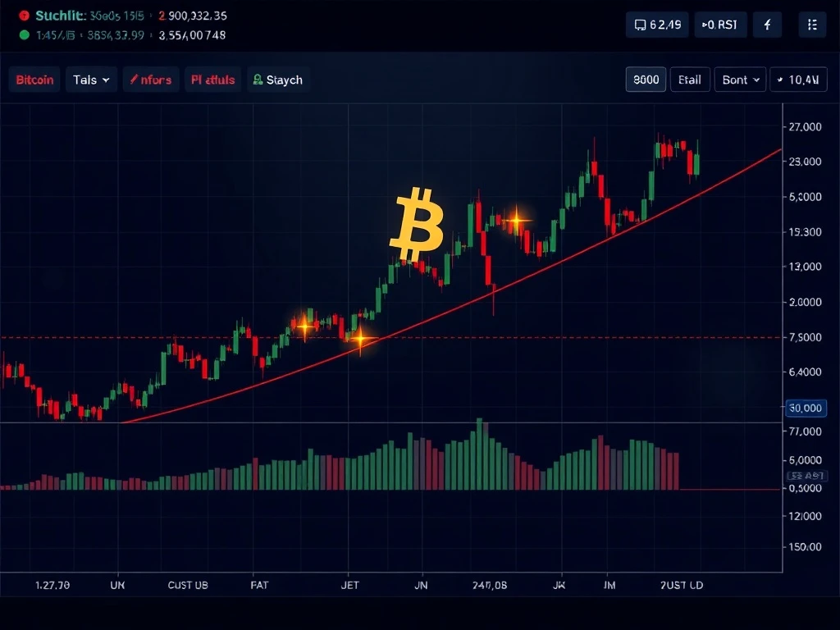Click the glowing star marker near JET
This screenshot has width=840, height=630.
tap(358, 337)
